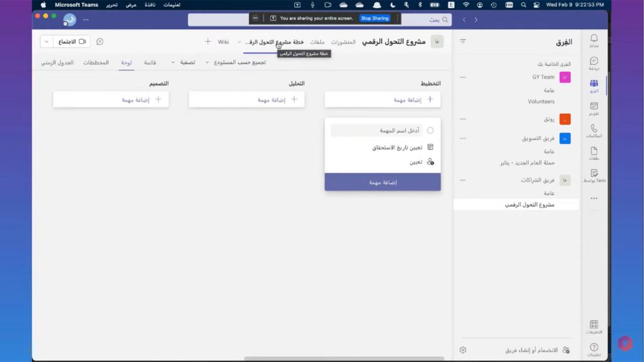Switch to the قائمة list view tab
Viewport: 644px width, 362px height.
click(150, 62)
